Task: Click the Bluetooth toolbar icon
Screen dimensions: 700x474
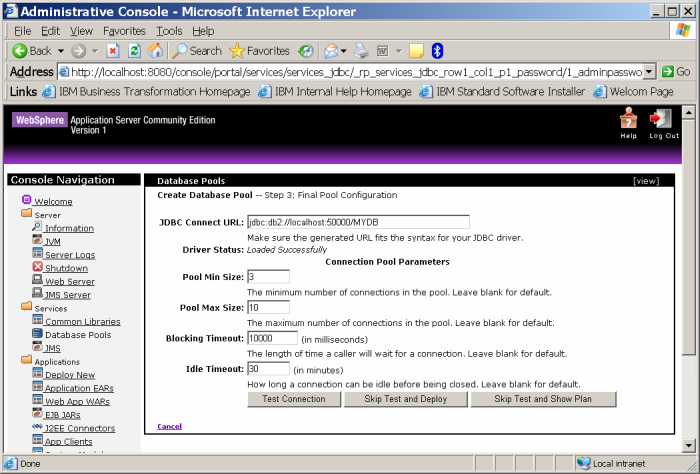Action: click(x=437, y=50)
